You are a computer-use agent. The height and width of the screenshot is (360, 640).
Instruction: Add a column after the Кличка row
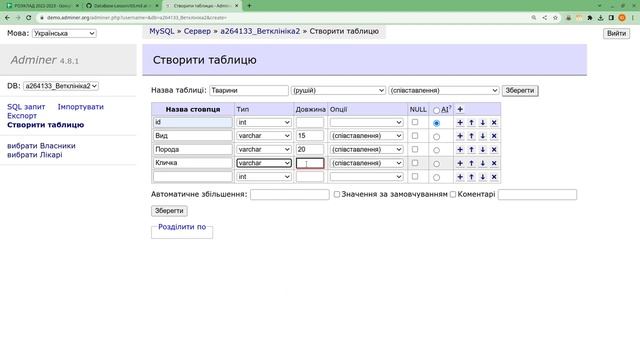[460, 163]
